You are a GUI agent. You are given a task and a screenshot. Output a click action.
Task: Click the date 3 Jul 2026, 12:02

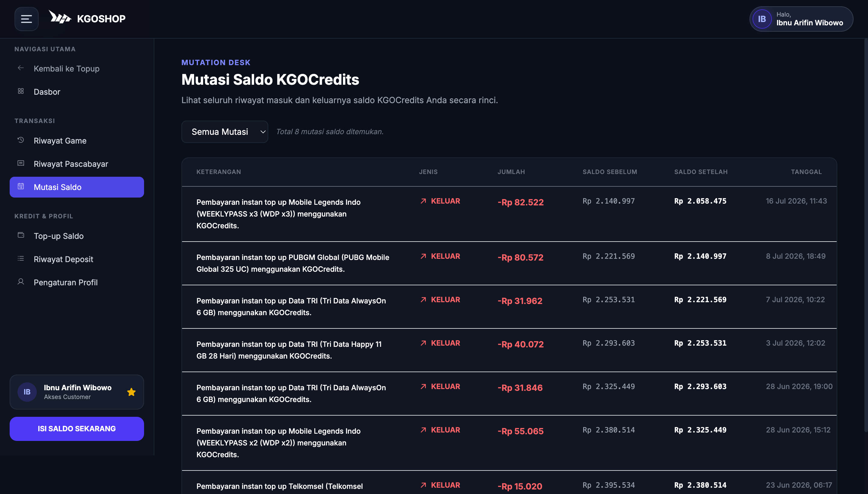pos(795,343)
